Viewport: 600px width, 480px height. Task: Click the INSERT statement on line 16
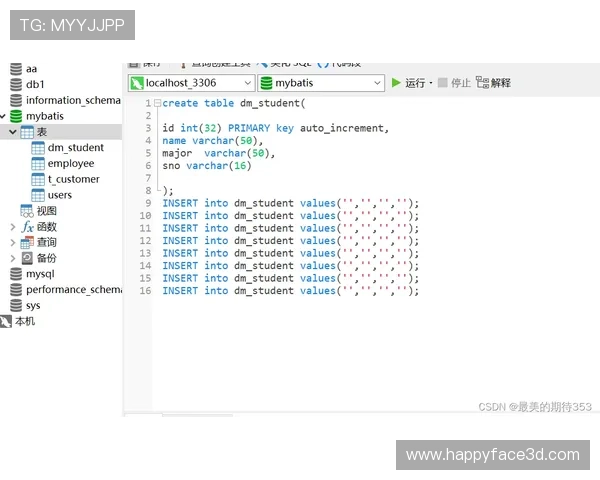290,291
